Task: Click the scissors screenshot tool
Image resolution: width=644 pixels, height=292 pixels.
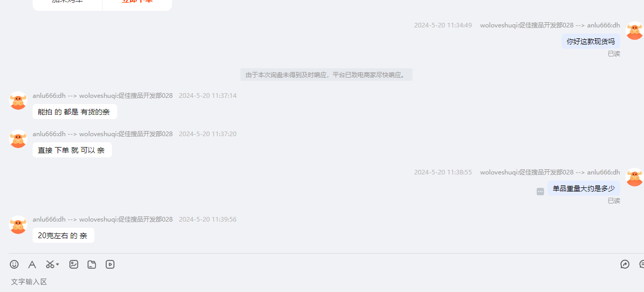Action: pos(50,264)
